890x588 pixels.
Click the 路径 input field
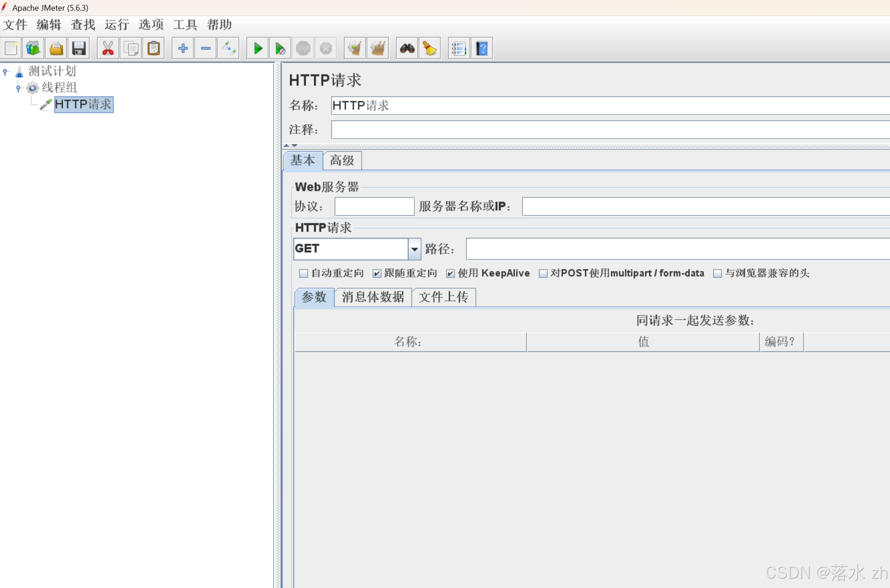coord(678,249)
